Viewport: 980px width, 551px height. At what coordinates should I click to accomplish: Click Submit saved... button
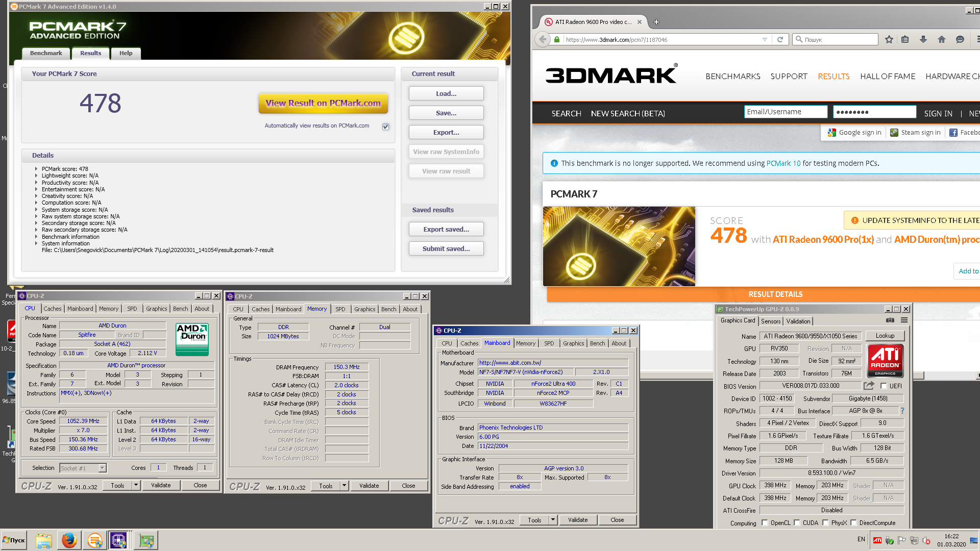point(446,248)
